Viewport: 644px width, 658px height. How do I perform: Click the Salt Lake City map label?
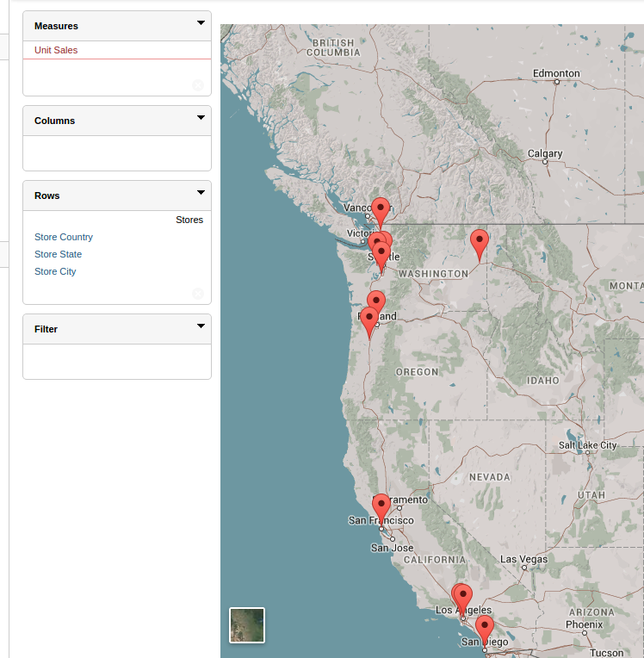[x=587, y=445]
